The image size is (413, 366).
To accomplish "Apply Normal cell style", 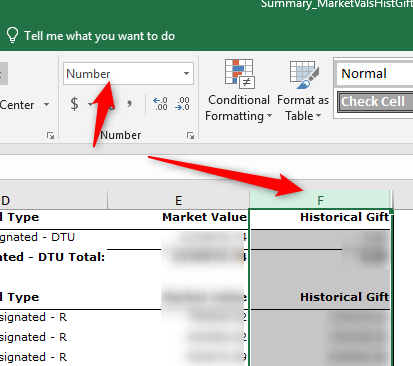I will pos(374,74).
